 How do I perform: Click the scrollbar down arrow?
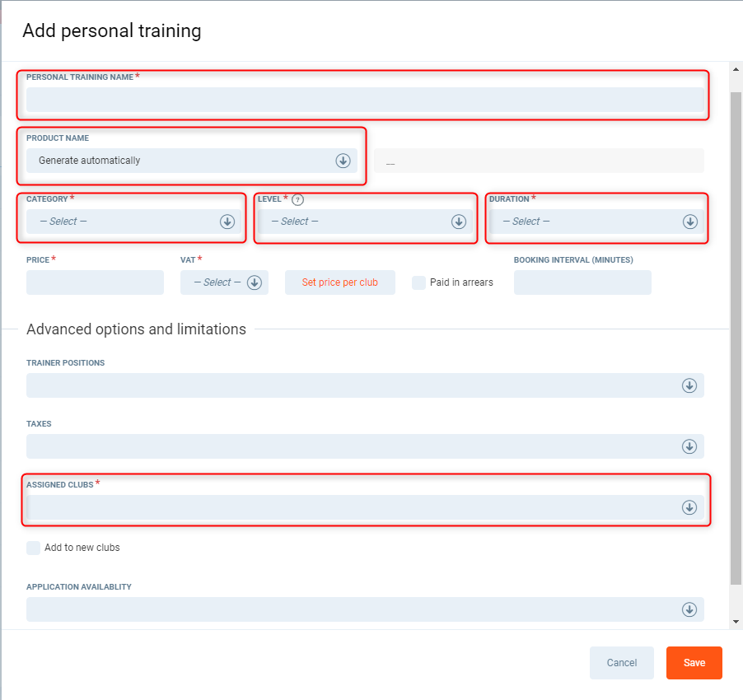click(x=736, y=622)
